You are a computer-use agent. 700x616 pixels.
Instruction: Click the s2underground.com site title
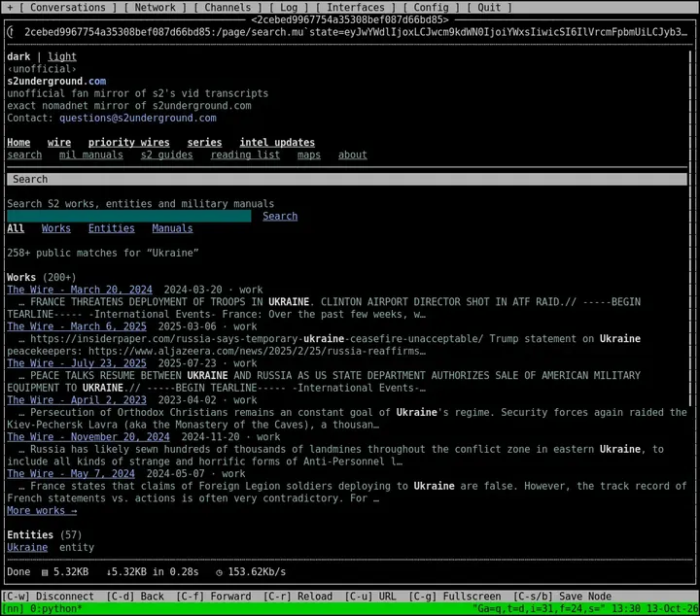[x=56, y=82]
